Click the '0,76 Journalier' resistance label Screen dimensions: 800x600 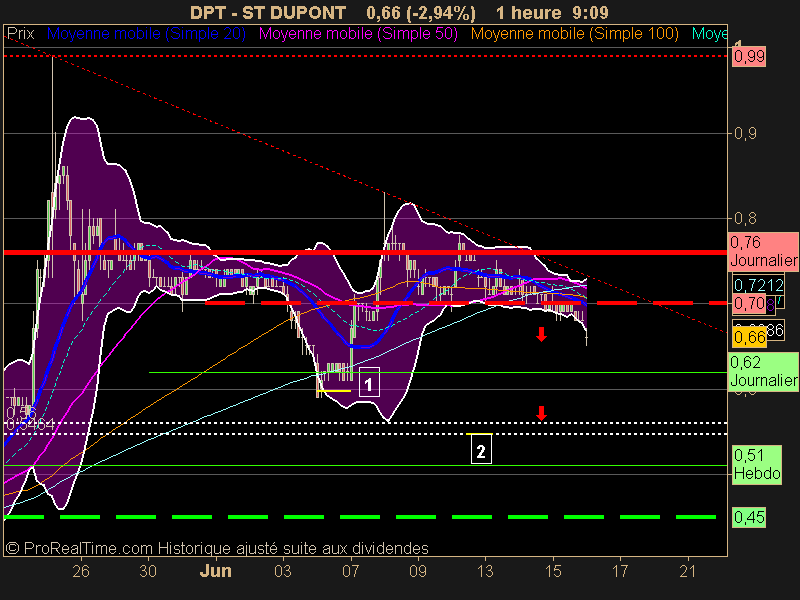[x=763, y=251]
